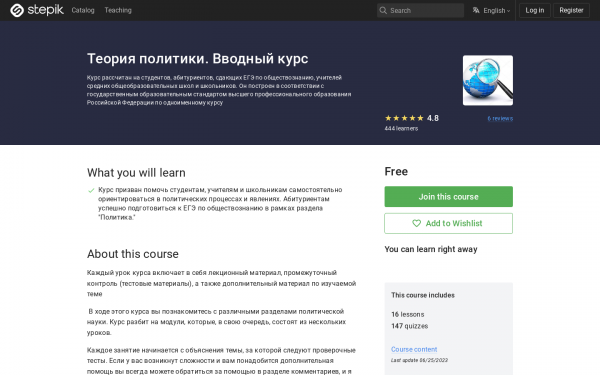Click the 4.8 rating value
The width and height of the screenshot is (600, 375).
(x=433, y=118)
